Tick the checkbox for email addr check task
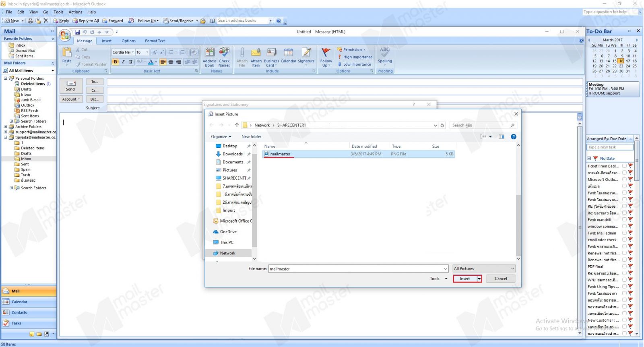Screen dimensions: 644x347 pos(624,240)
